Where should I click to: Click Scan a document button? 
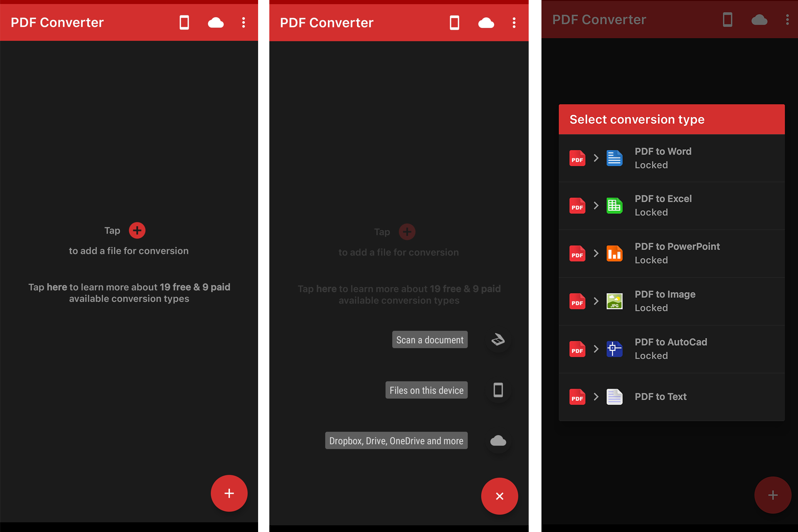tap(429, 340)
